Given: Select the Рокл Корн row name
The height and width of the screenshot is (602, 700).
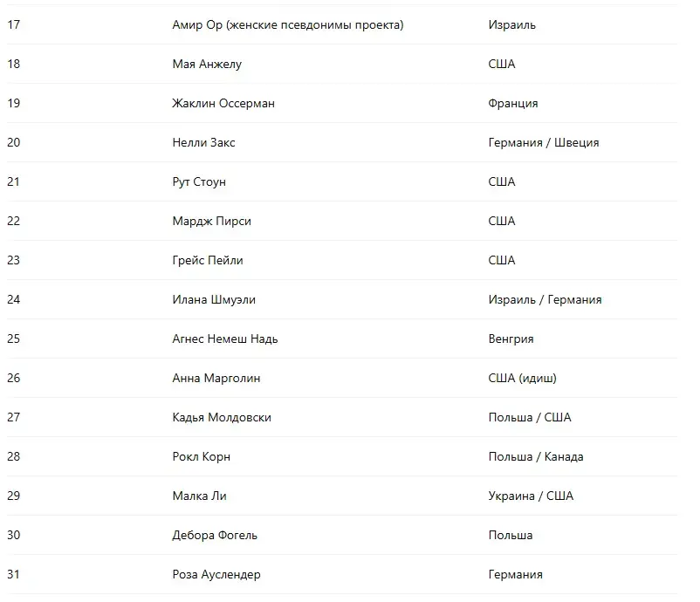Looking at the screenshot, I should [x=201, y=457].
